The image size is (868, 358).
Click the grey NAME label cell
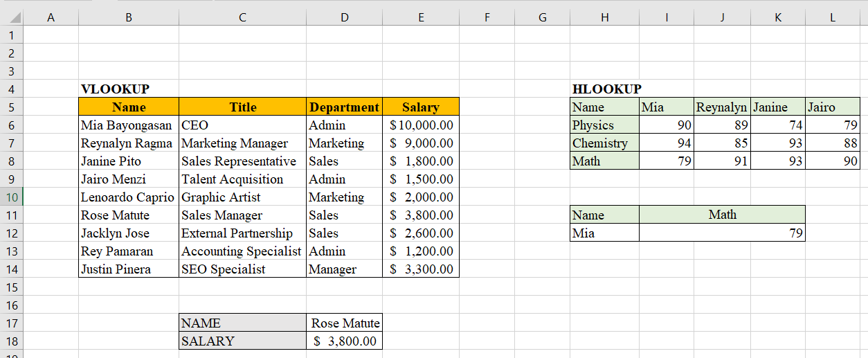(x=242, y=323)
